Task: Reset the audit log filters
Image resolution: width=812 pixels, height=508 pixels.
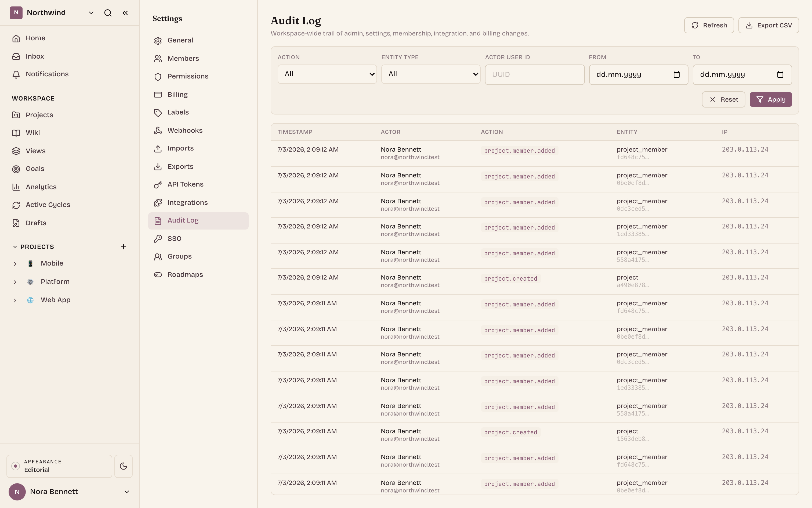Action: [723, 99]
